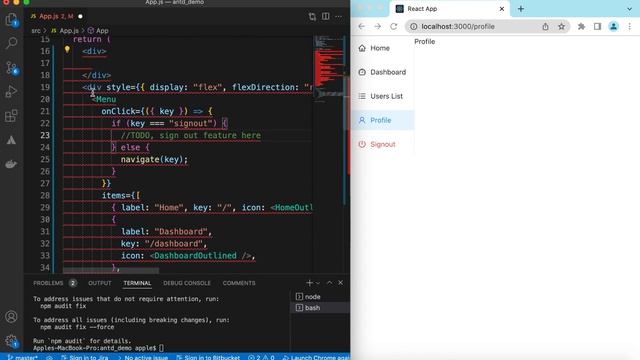Switch to the COMMENTS tab
Screen dimensions: 640x360
pyautogui.click(x=239, y=283)
